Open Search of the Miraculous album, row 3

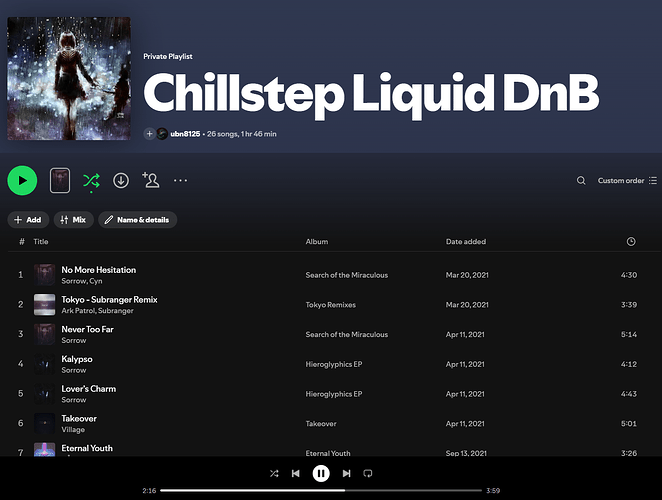(347, 334)
